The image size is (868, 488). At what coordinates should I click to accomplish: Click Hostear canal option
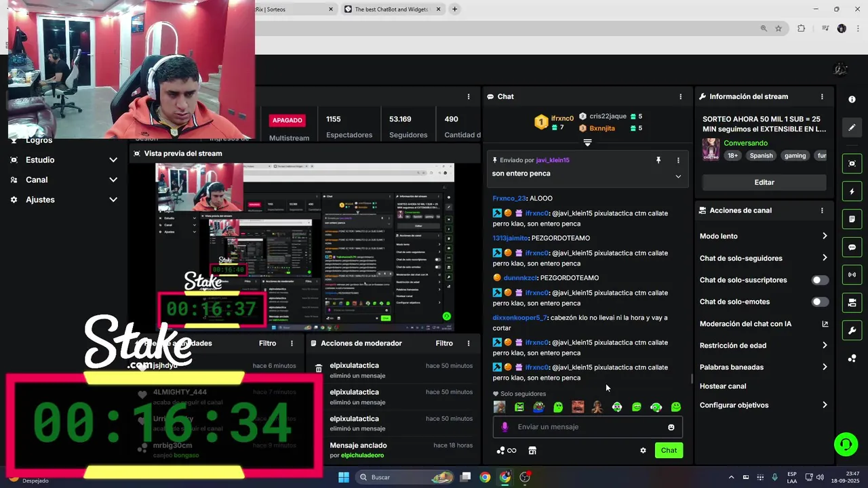[723, 386]
